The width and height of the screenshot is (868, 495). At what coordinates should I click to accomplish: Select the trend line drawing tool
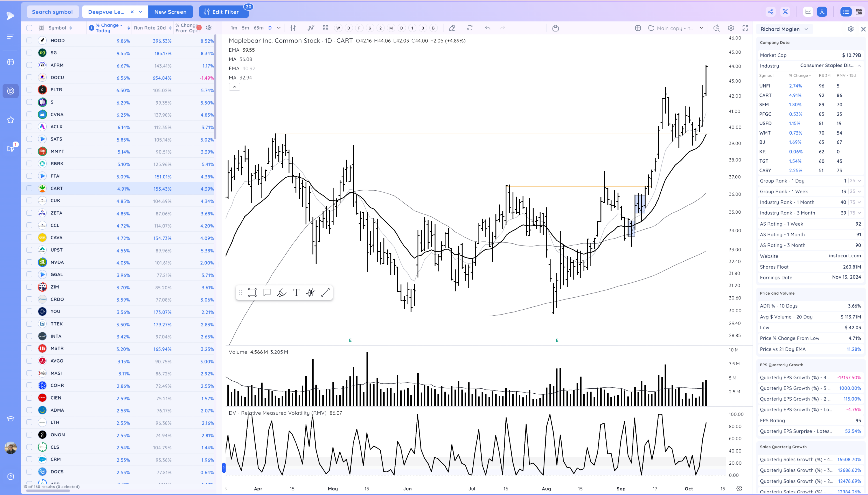[325, 292]
